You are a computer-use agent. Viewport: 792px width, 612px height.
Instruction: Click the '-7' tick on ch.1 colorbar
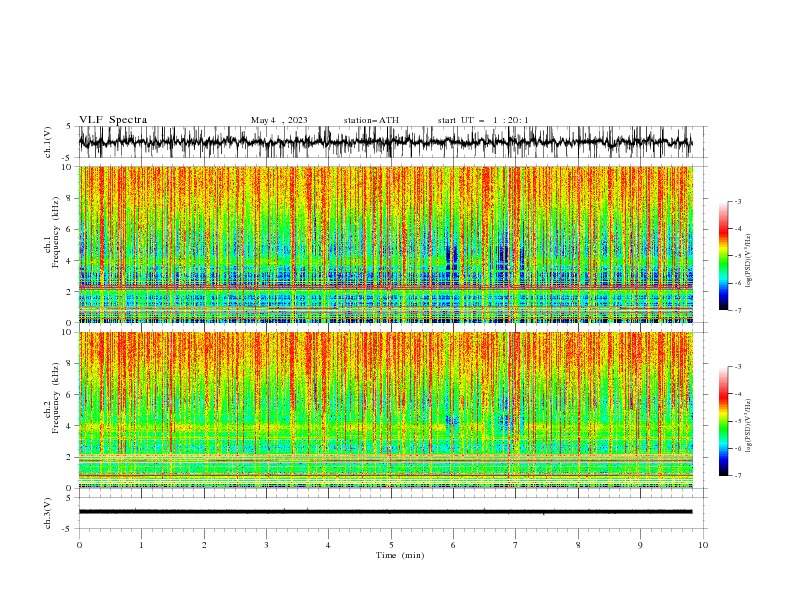point(737,310)
